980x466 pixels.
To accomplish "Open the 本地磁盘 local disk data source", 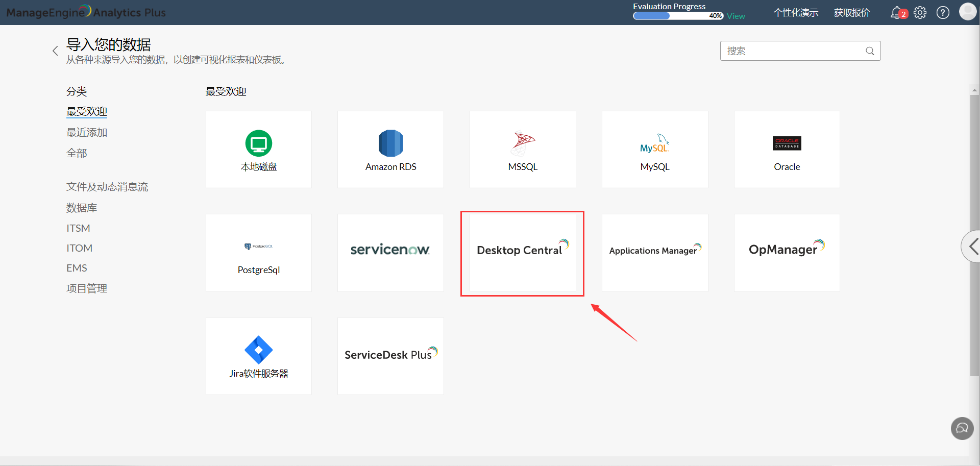I will coord(259,150).
